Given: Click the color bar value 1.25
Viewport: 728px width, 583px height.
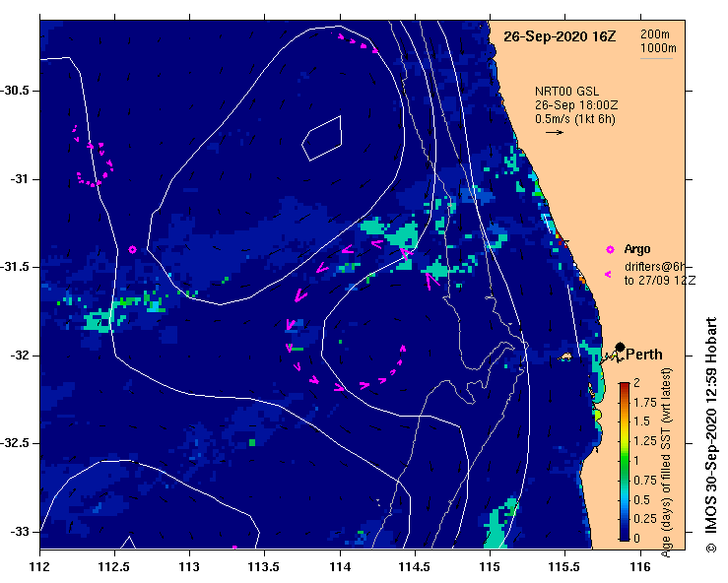Looking at the screenshot, I should [645, 441].
